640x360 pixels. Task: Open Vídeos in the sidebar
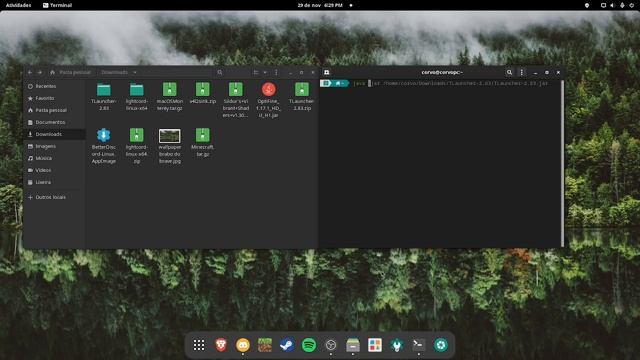tap(54, 170)
